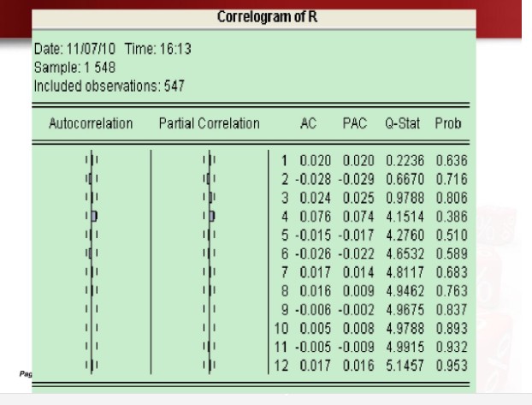Image resolution: width=532 pixels, height=405 pixels.
Task: Select AC value 0.016 in lag 8
Action: coord(316,291)
